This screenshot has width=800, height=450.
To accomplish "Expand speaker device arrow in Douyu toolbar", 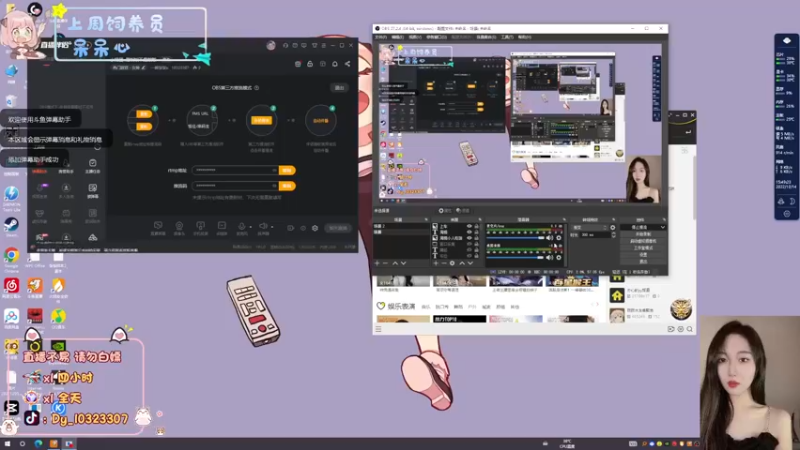I will coord(272,227).
